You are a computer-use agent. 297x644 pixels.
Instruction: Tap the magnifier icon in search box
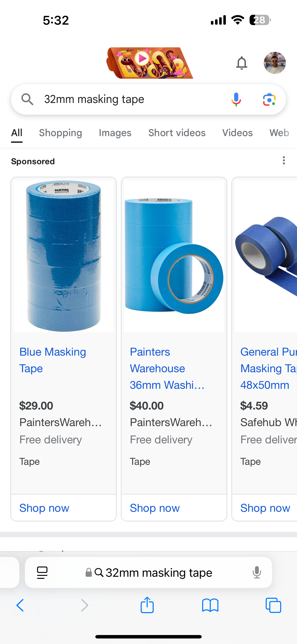click(x=27, y=100)
